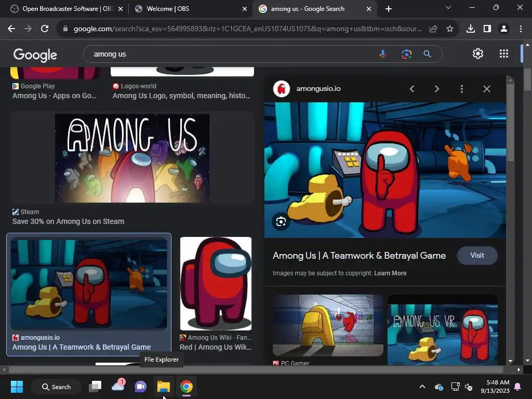Close the Welcome | OBS tab
532x399 pixels.
pyautogui.click(x=245, y=9)
